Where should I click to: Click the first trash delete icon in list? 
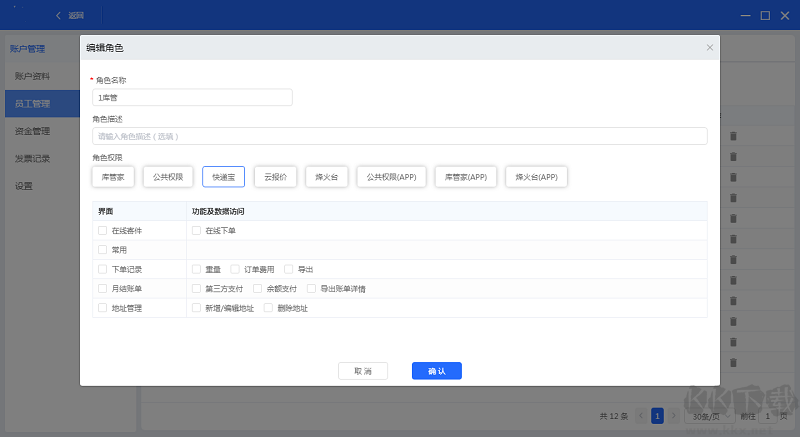click(x=733, y=136)
